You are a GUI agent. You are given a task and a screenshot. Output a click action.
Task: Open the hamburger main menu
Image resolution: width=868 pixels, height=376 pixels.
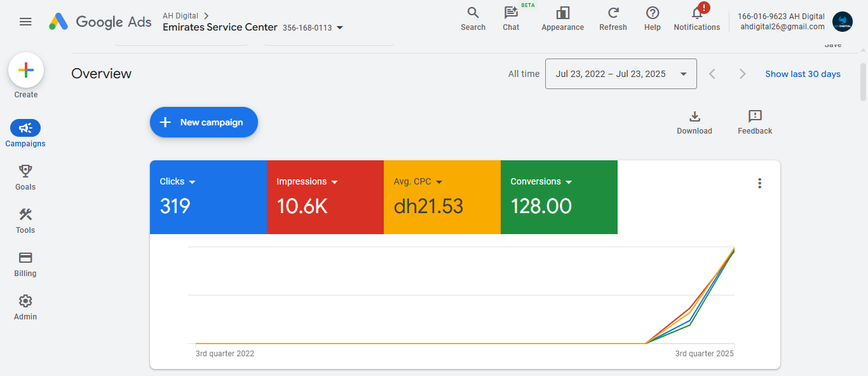pyautogui.click(x=25, y=22)
